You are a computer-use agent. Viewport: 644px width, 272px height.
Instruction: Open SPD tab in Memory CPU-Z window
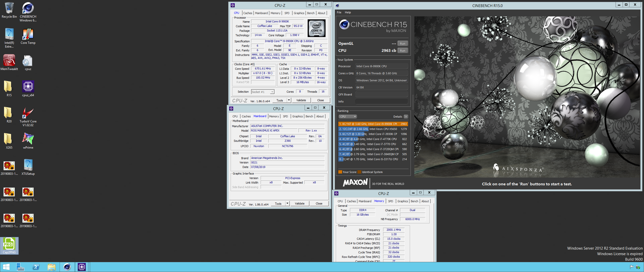(x=390, y=201)
